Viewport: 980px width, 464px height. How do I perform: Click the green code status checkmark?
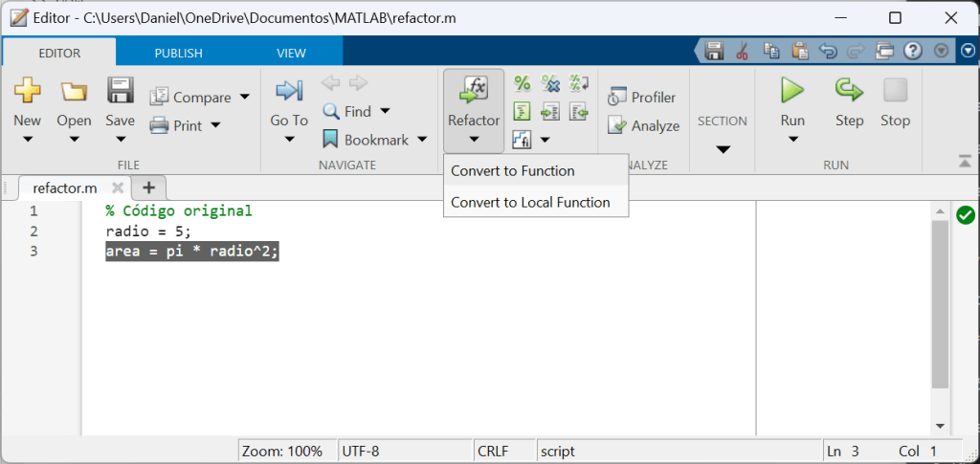pos(965,215)
